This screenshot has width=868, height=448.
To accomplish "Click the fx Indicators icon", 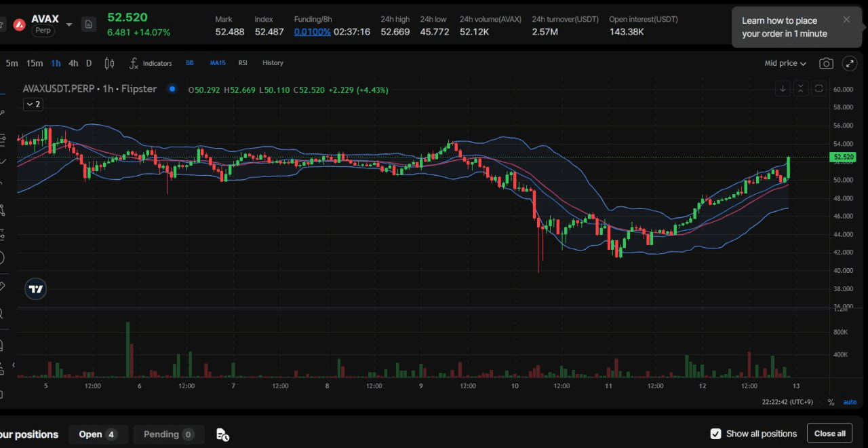I will (134, 63).
